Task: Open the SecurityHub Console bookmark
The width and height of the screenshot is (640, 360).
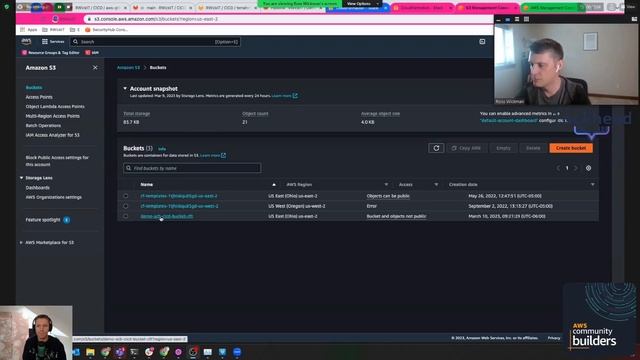Action: click(107, 30)
